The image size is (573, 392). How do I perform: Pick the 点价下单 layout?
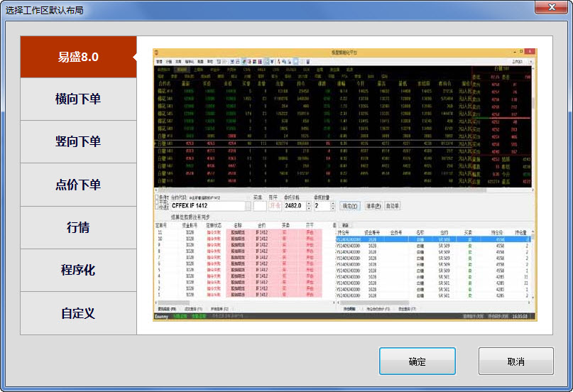(78, 185)
